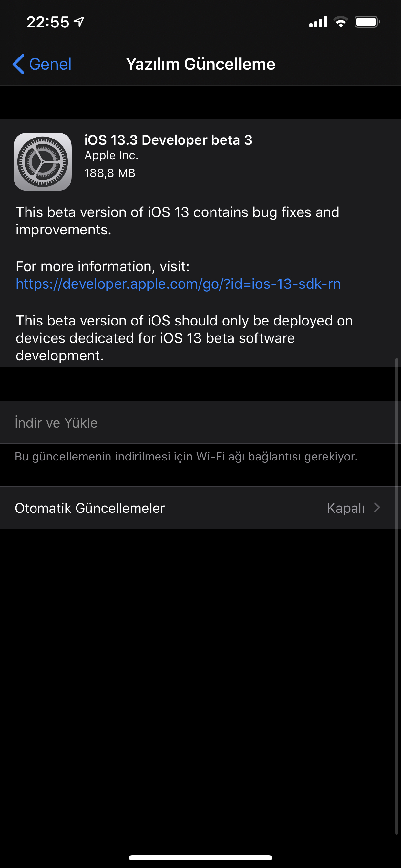Tap the Yazılım Güncelleme page title
This screenshot has width=401, height=868.
(x=200, y=64)
